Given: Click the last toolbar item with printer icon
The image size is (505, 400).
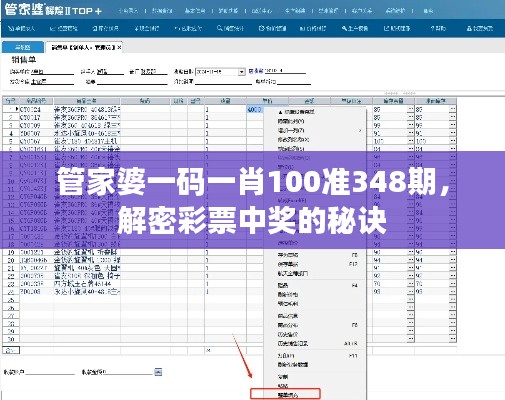Looking at the screenshot, I should [480, 28].
